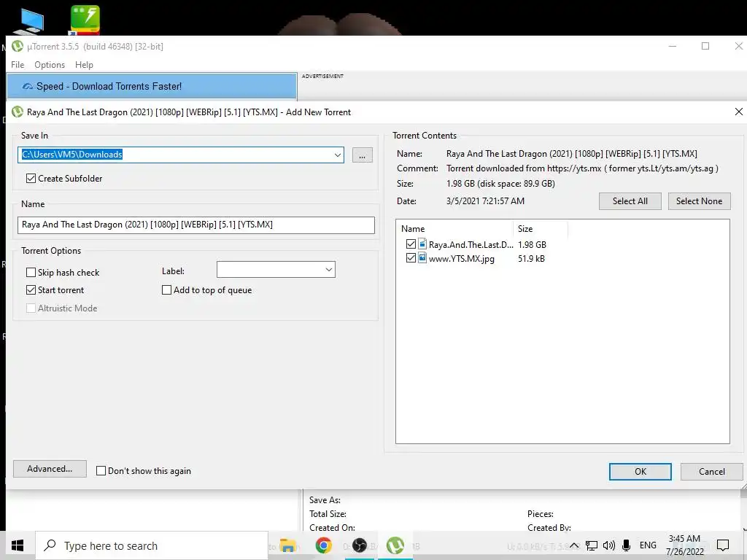Image resolution: width=747 pixels, height=560 pixels.
Task: Click the Type here to search box
Action: pyautogui.click(x=152, y=545)
